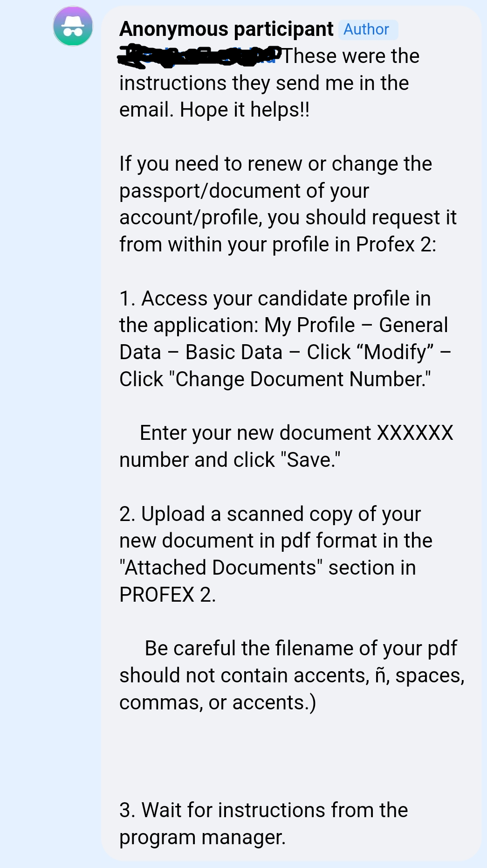
Task: Click "3. Wait for instructions" step text
Action: 264,810
